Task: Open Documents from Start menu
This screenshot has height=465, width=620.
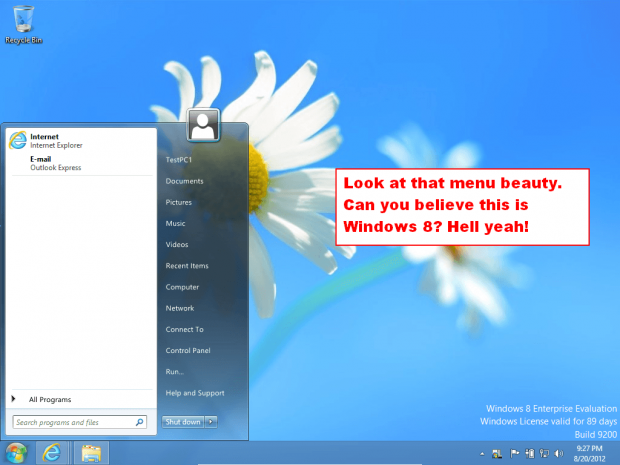Action: point(184,181)
